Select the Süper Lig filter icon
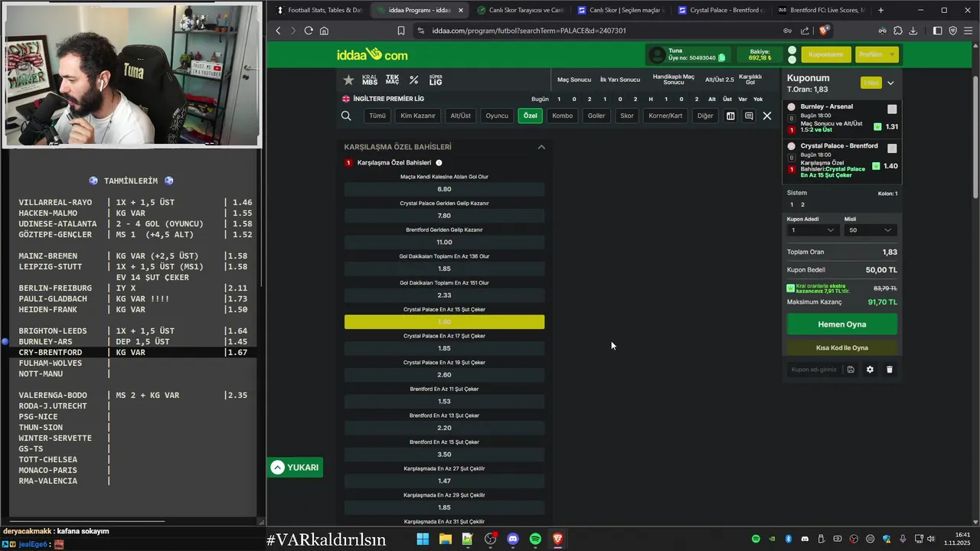This screenshot has height=551, width=980. [x=436, y=80]
